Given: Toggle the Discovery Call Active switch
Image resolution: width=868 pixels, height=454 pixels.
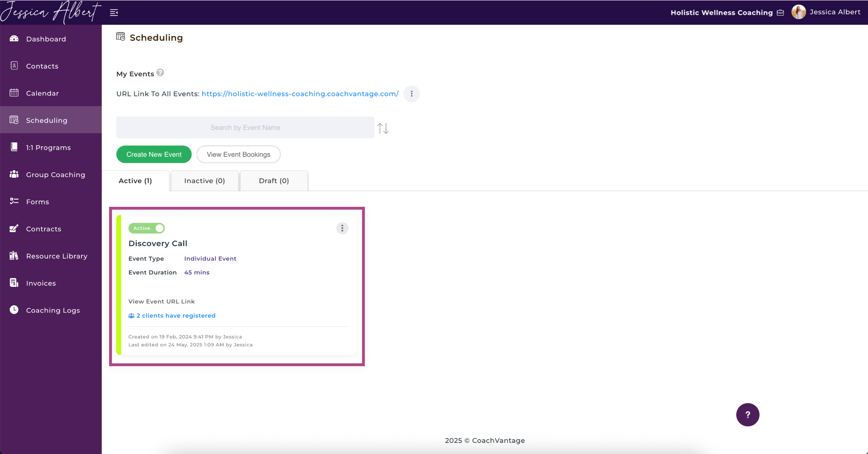Looking at the screenshot, I should (x=147, y=228).
